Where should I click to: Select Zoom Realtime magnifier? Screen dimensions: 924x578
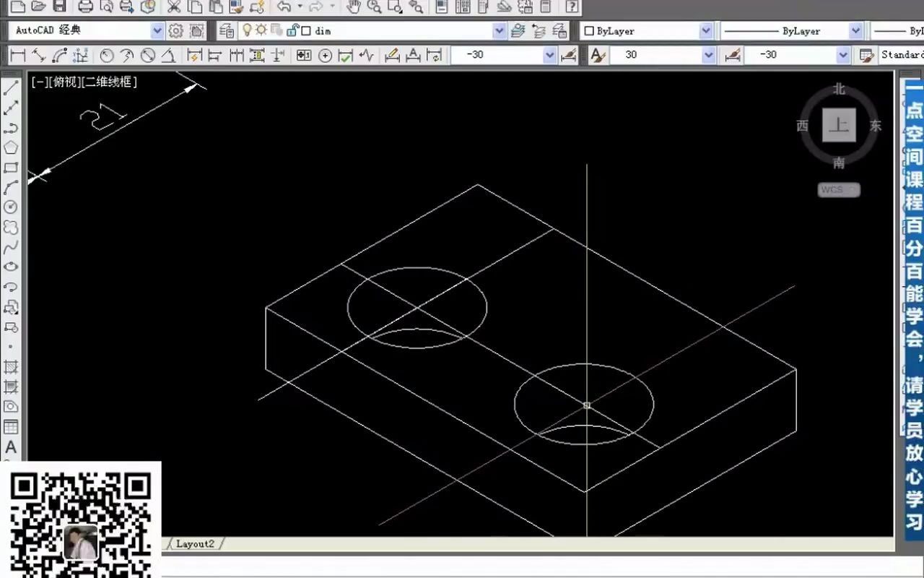point(374,7)
